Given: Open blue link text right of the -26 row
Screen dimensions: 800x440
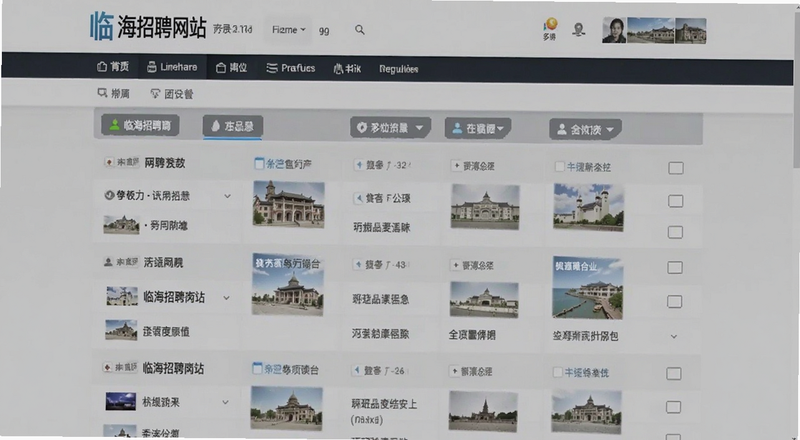Looking at the screenshot, I should [x=587, y=373].
